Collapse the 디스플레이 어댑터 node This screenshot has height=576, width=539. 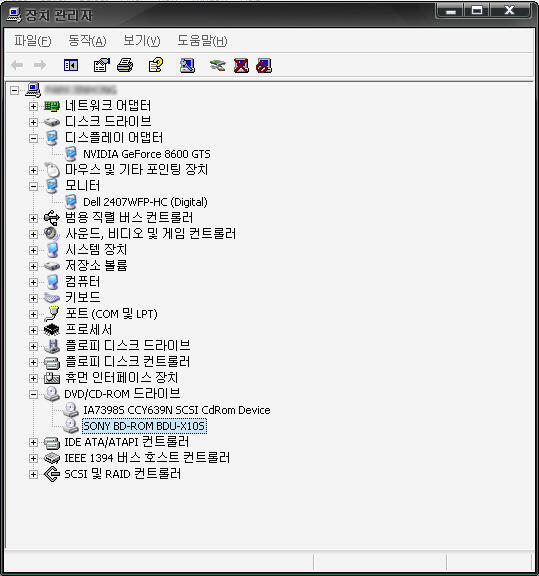[33, 138]
